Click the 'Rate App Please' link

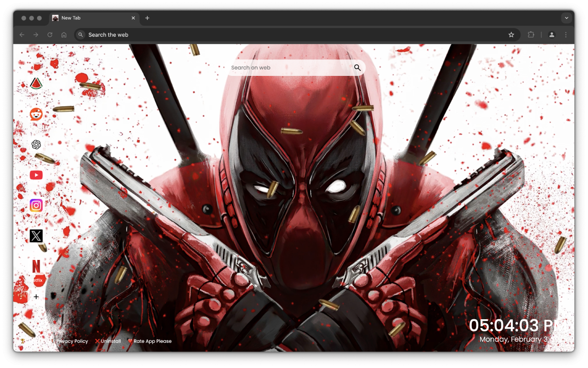point(150,341)
